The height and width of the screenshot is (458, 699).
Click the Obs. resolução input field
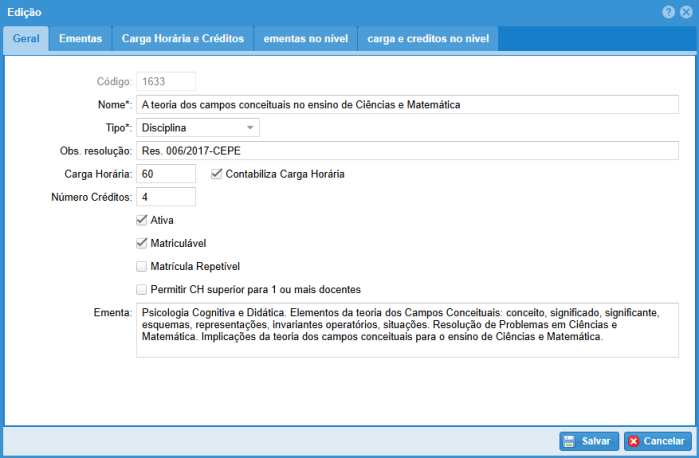point(407,150)
